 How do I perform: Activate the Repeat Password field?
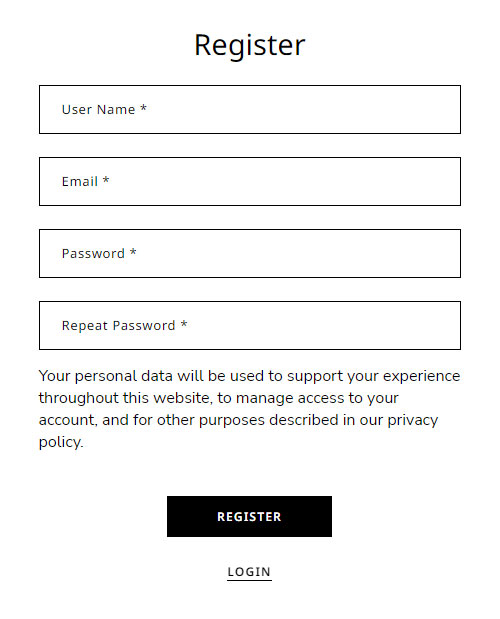pos(250,325)
